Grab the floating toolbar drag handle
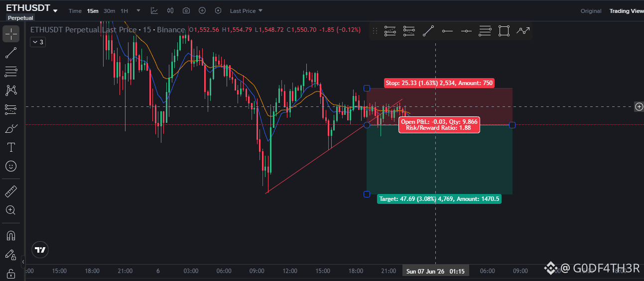 click(x=375, y=31)
